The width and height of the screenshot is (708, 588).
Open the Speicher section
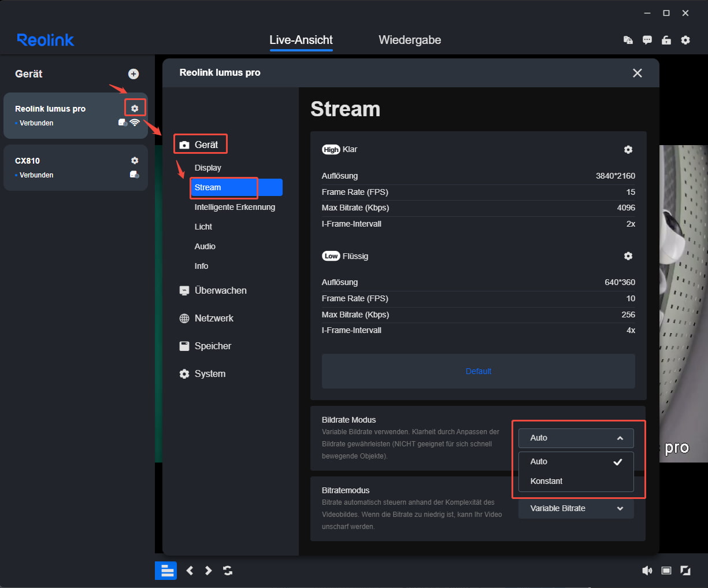tap(205, 346)
